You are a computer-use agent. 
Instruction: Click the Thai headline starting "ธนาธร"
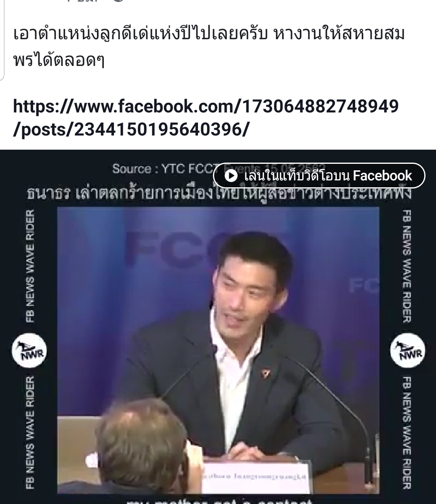[219, 193]
